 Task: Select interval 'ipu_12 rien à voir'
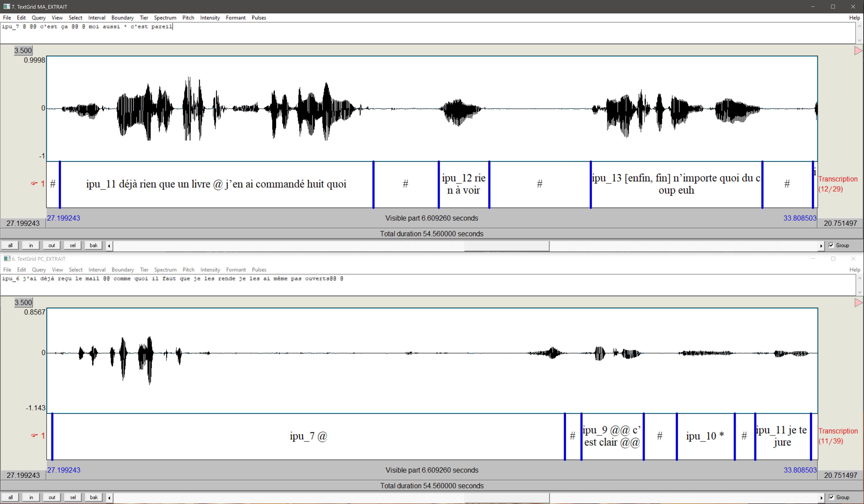[x=464, y=184]
